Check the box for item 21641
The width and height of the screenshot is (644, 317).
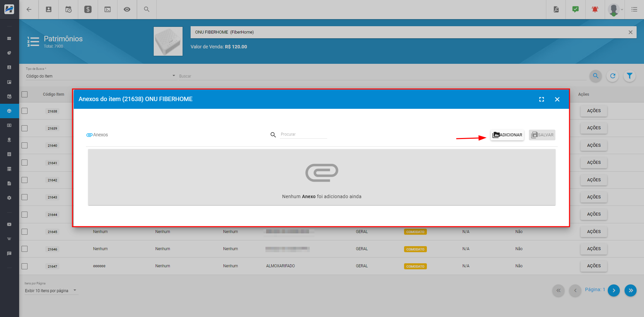click(24, 163)
